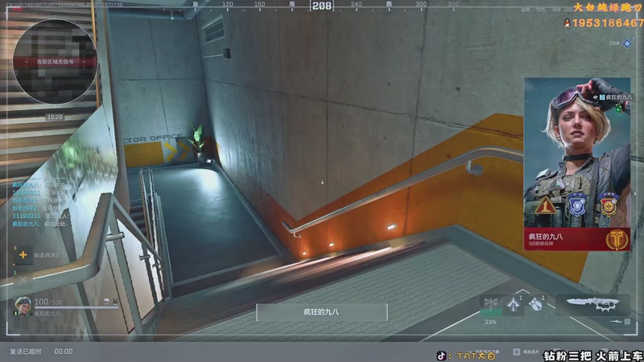This screenshot has height=362, width=644.
Task: Click the 23米 distance label
Action: click(x=614, y=43)
